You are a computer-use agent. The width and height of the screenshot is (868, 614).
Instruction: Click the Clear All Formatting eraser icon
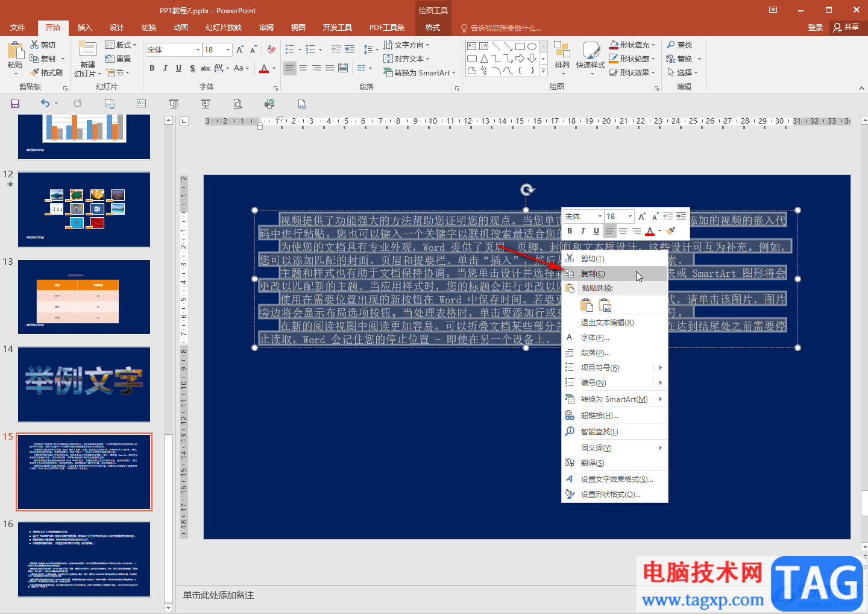[x=271, y=49]
